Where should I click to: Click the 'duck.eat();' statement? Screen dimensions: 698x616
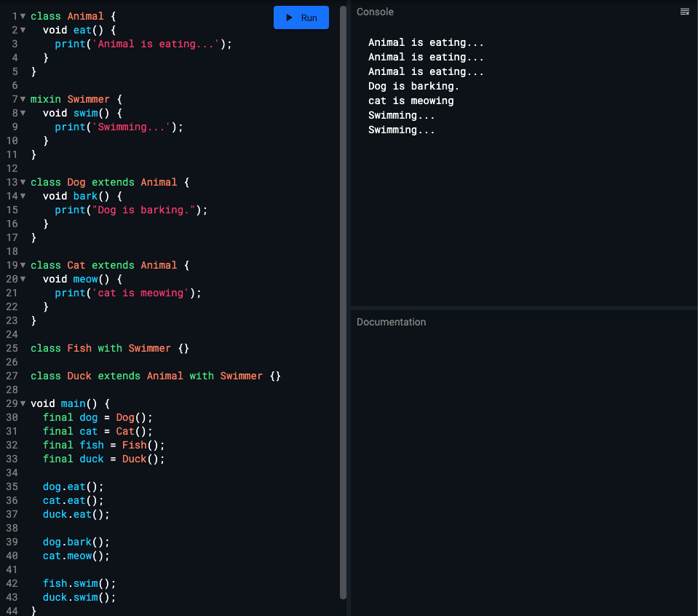pos(76,514)
